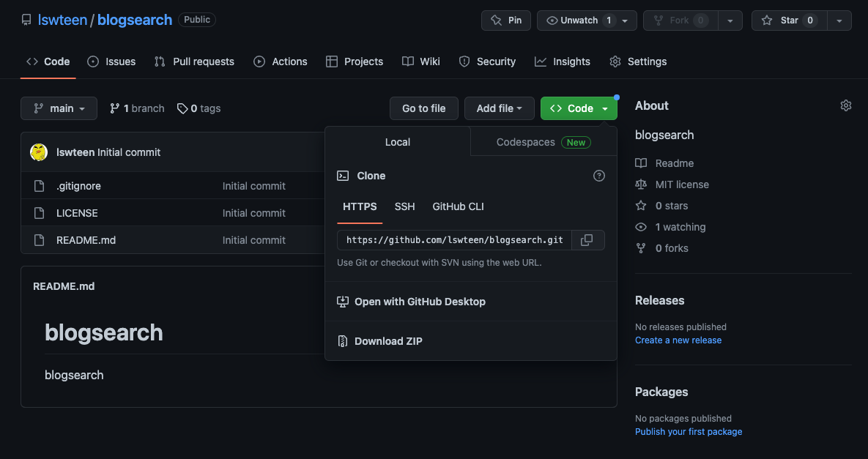Open the .gitignore file
The height and width of the screenshot is (459, 868).
coord(78,186)
